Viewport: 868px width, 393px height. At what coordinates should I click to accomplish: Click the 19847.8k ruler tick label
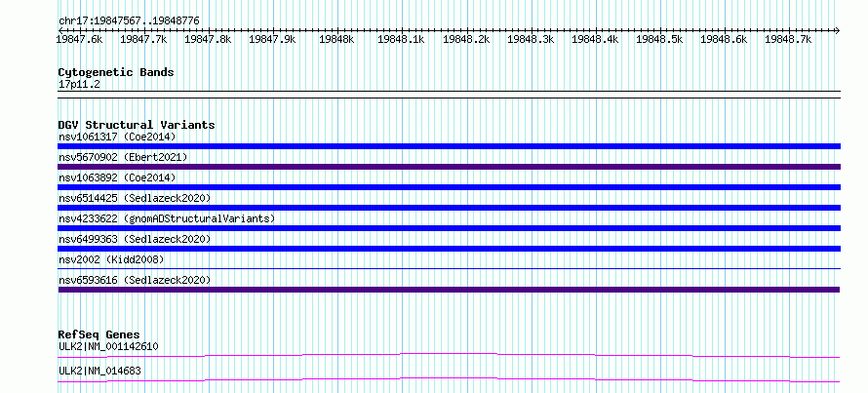(208, 39)
